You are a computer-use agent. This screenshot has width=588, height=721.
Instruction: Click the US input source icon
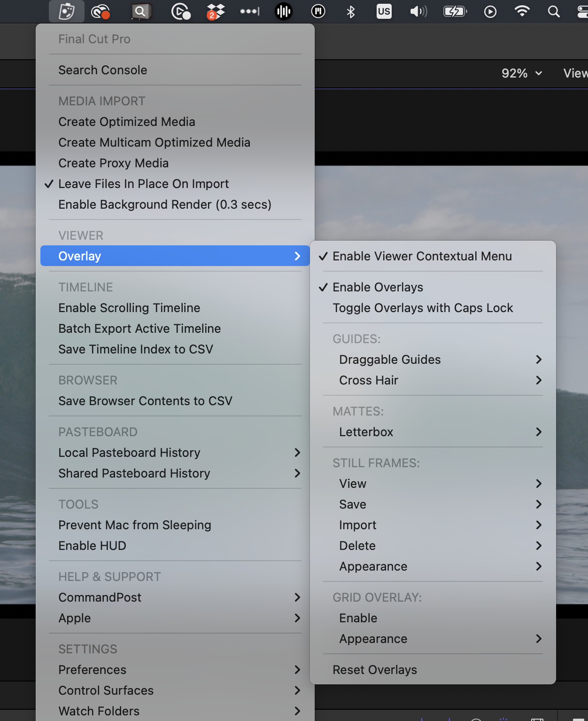384,11
